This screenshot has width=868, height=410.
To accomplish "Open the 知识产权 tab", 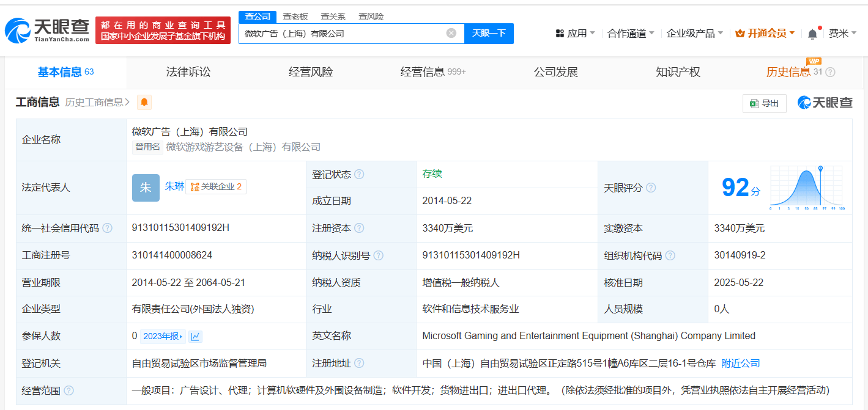I will [678, 72].
